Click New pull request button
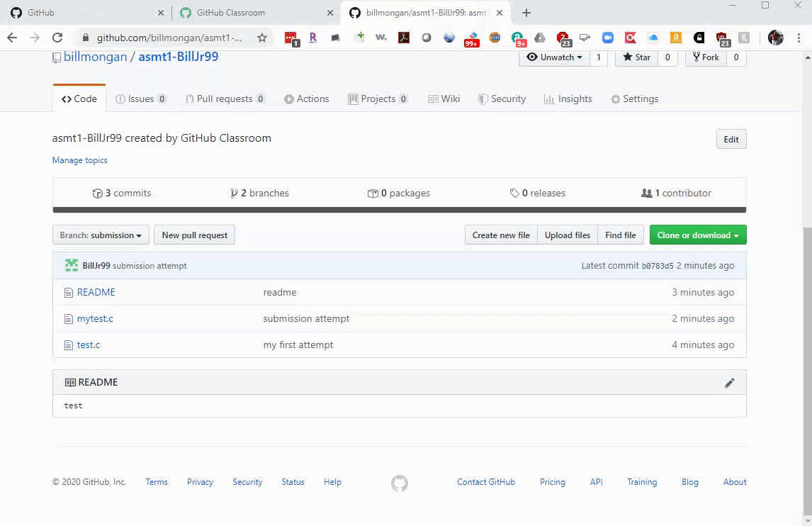Viewport: 812px width, 526px height. (194, 235)
